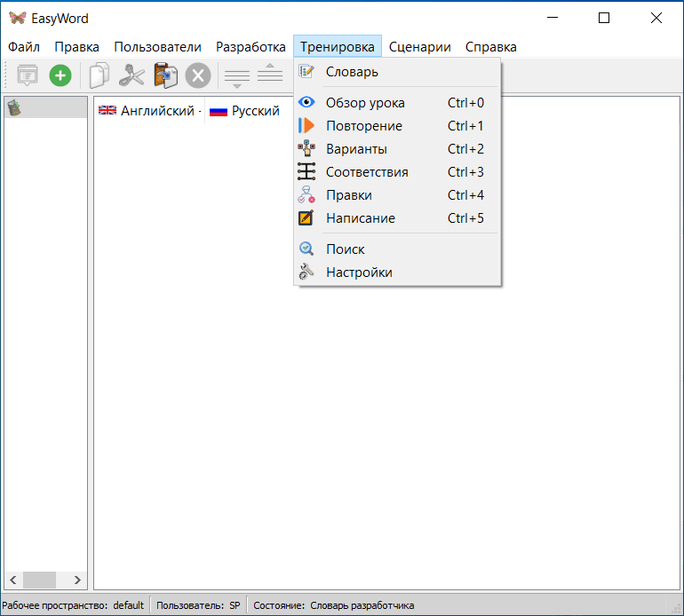Screen dimensions: 684x616
Task: Click status text Рабочее пространство: default
Action: [73, 605]
